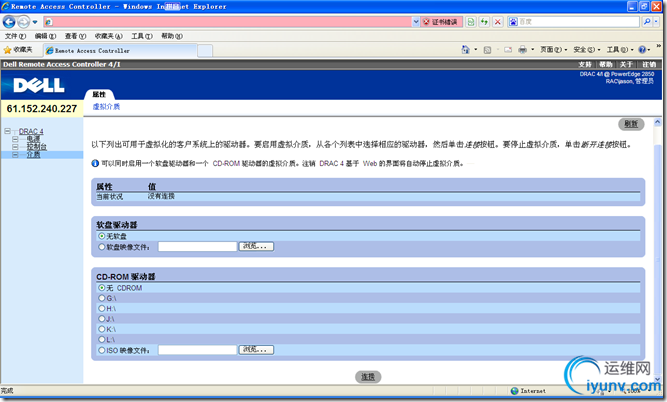Select the K:\ drive radio button
Image resolution: width=667 pixels, height=402 pixels.
pos(102,329)
